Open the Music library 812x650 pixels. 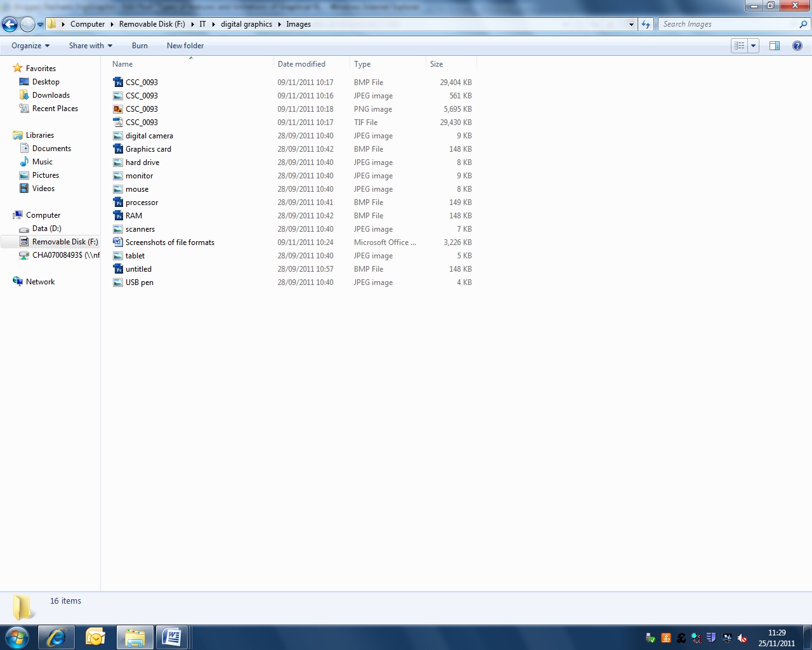coord(42,162)
